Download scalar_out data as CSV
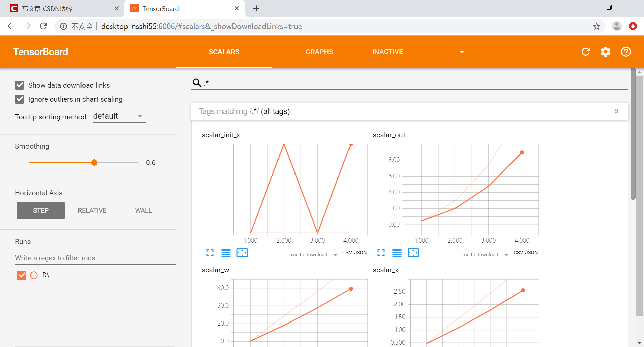This screenshot has height=347, width=644. [x=518, y=252]
